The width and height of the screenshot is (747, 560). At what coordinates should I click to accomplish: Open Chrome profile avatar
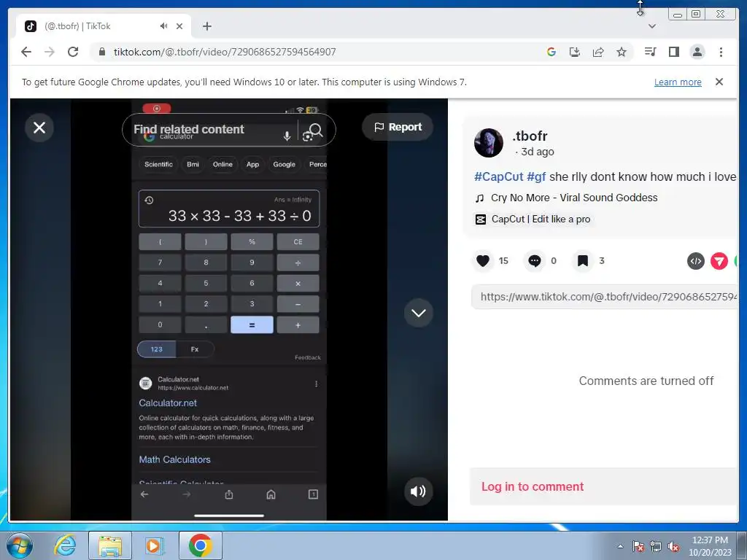(x=697, y=52)
